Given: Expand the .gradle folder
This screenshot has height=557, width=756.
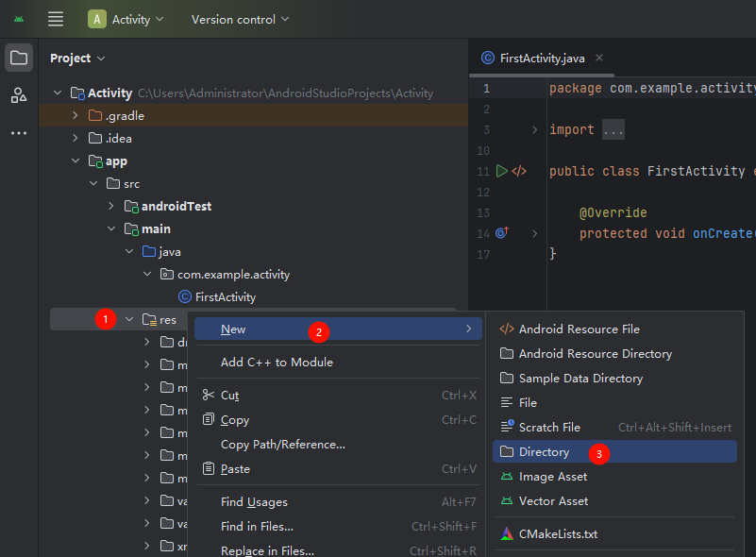Looking at the screenshot, I should pyautogui.click(x=76, y=115).
